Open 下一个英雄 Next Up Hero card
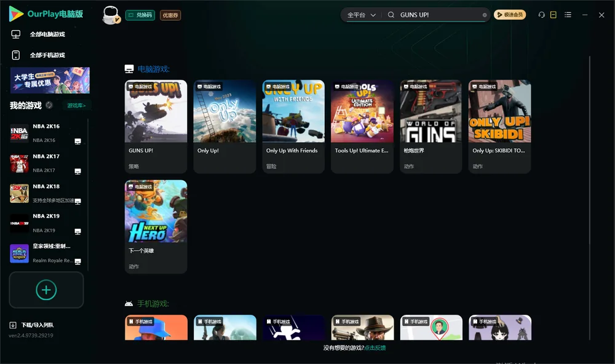 click(156, 226)
